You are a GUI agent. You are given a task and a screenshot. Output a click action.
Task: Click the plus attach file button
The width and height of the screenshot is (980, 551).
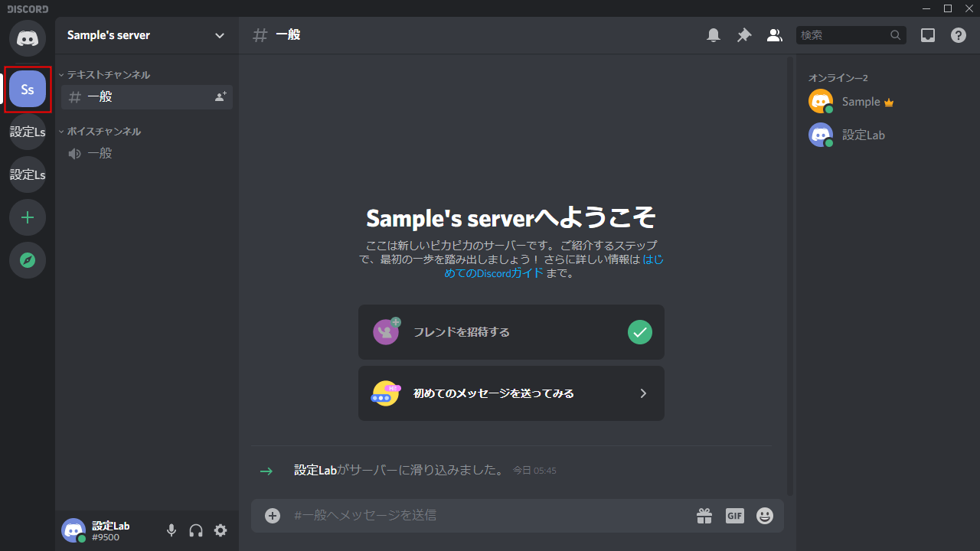[x=273, y=516]
